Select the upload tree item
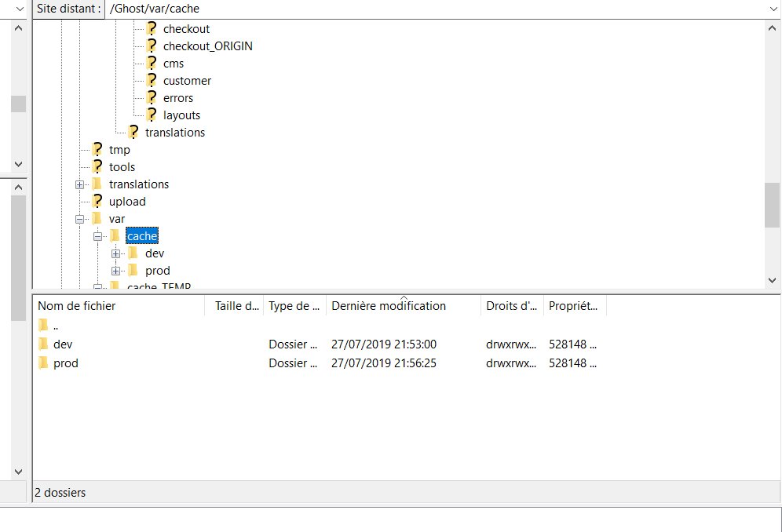This screenshot has width=782, height=532. point(127,202)
